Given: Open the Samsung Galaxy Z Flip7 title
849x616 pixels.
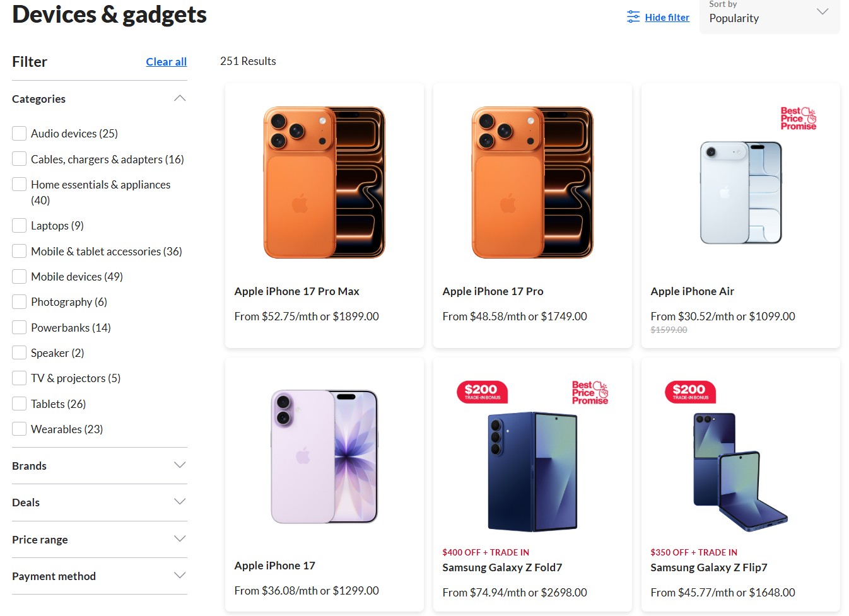Looking at the screenshot, I should coord(708,567).
